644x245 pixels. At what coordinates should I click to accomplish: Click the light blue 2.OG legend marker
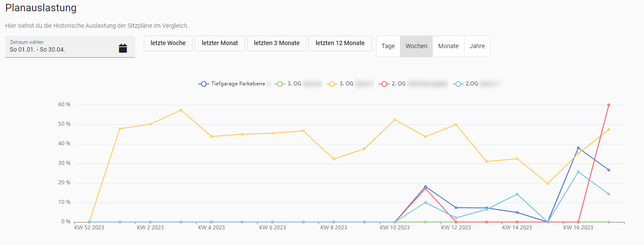(458, 84)
